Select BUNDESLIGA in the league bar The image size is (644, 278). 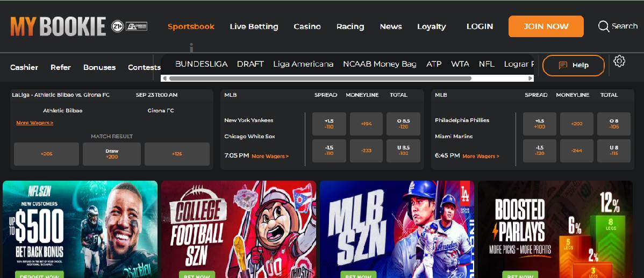[x=201, y=64]
